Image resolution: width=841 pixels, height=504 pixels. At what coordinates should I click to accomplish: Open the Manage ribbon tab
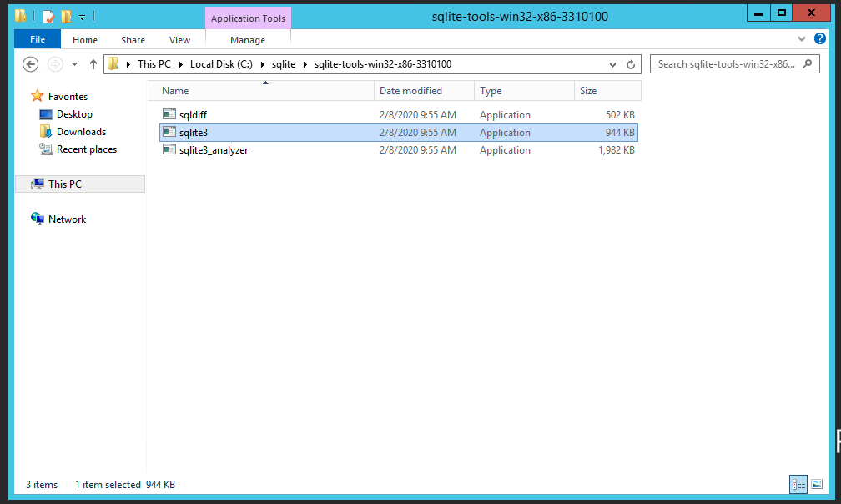click(x=248, y=40)
